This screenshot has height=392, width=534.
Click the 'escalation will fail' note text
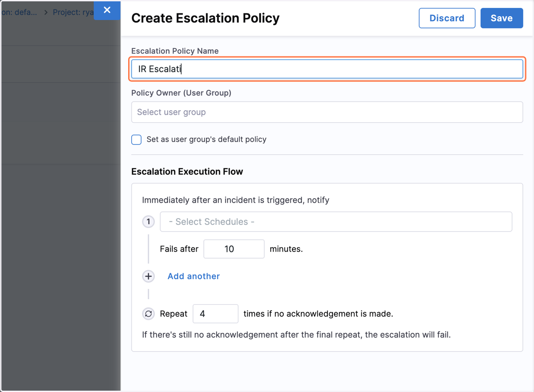click(296, 335)
